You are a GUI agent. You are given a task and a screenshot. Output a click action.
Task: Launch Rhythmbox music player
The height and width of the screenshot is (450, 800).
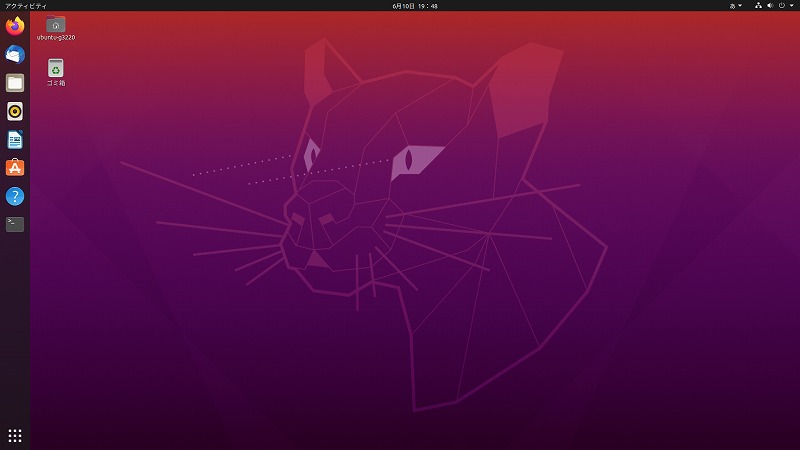tap(15, 111)
